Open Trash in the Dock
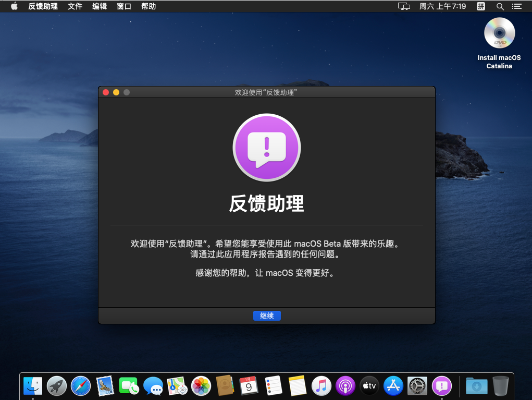 pyautogui.click(x=500, y=386)
